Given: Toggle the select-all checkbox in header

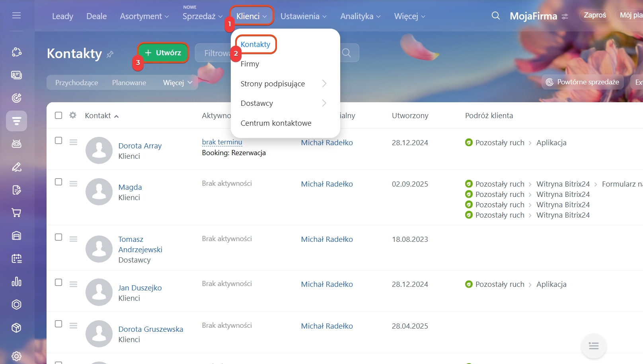Looking at the screenshot, I should pos(58,115).
